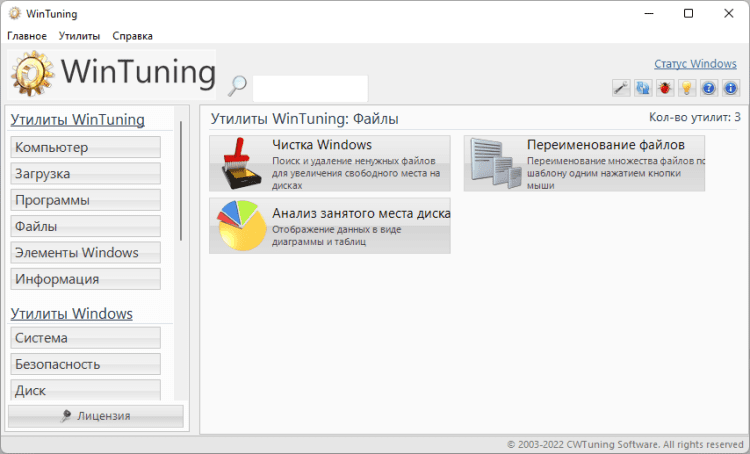Click the red brush icon of Чистка Windows
Viewport: 750px width, 454px height.
(241, 163)
